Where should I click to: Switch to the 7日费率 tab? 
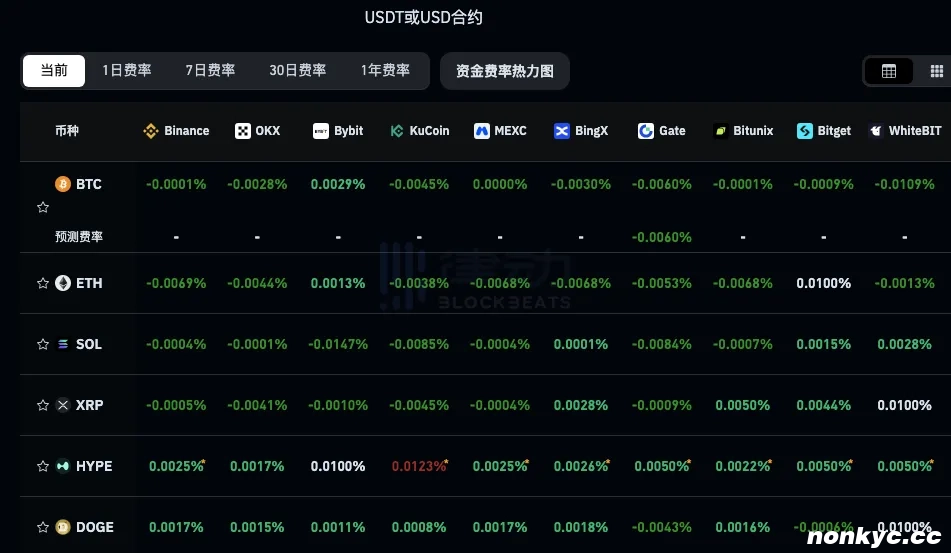point(210,71)
